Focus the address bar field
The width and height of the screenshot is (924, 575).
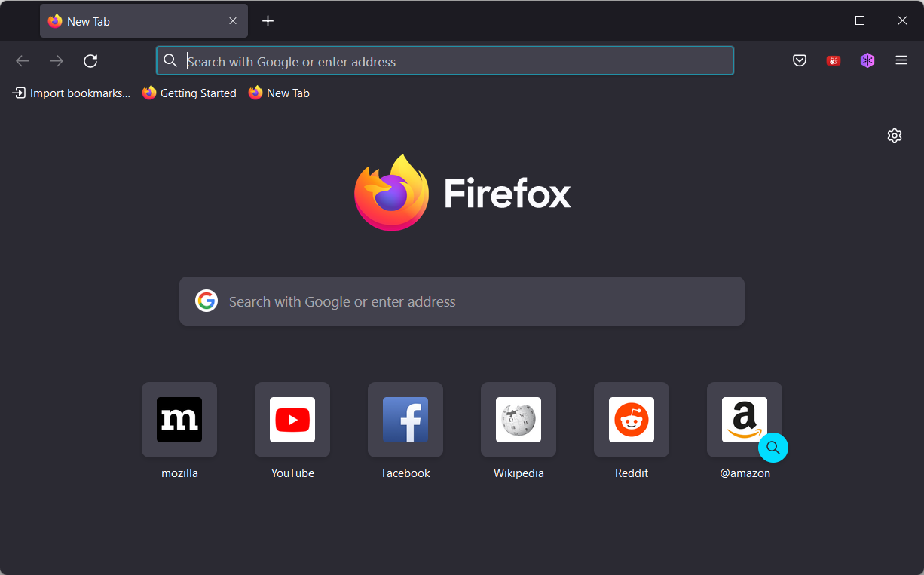tap(445, 61)
